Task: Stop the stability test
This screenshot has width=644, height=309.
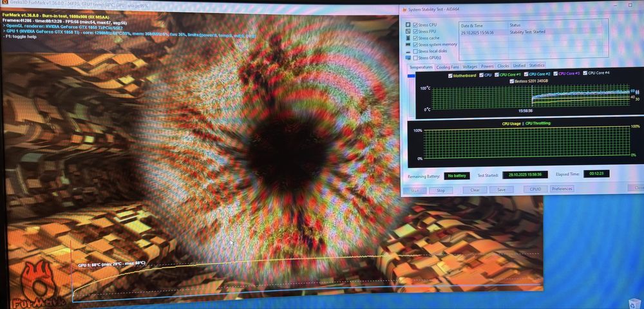Action: coord(440,191)
